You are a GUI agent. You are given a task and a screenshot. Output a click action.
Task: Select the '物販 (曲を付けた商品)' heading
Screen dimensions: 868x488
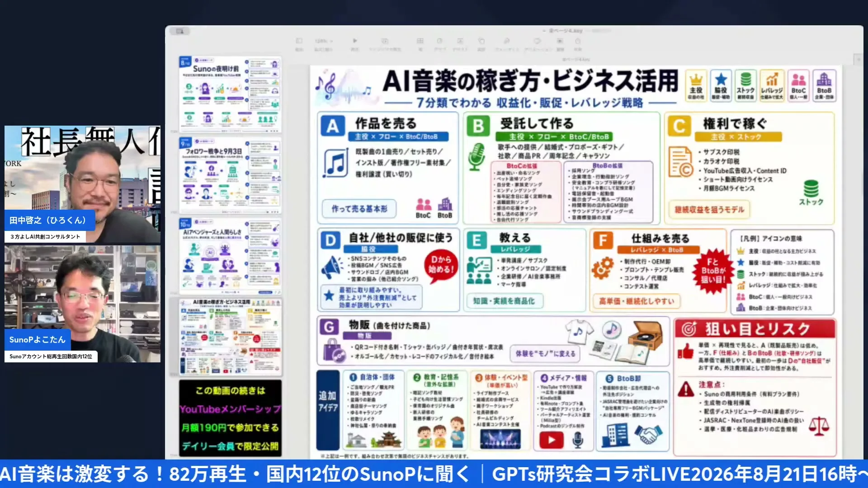(389, 325)
